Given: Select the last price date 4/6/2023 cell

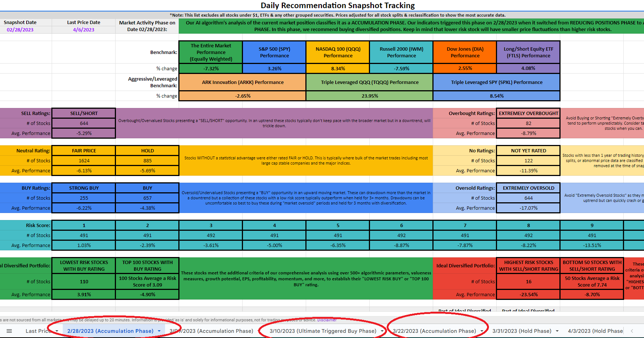Looking at the screenshot, I should (x=84, y=30).
